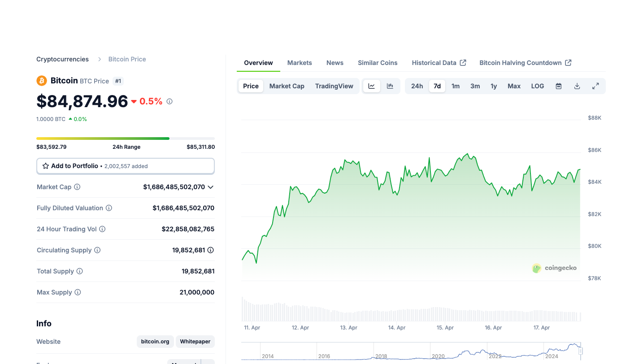This screenshot has width=643, height=364.
Task: Download the chart image
Action: click(x=577, y=86)
